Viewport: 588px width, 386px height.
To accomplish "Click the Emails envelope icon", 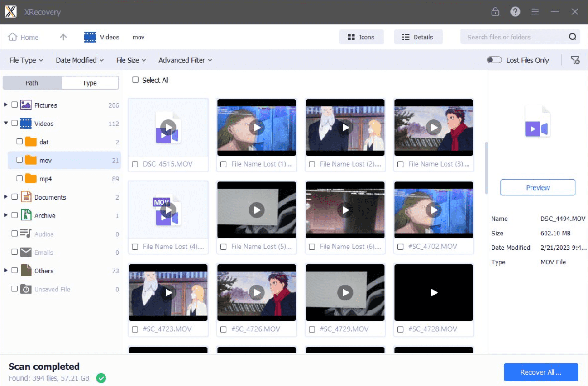I will tap(26, 252).
